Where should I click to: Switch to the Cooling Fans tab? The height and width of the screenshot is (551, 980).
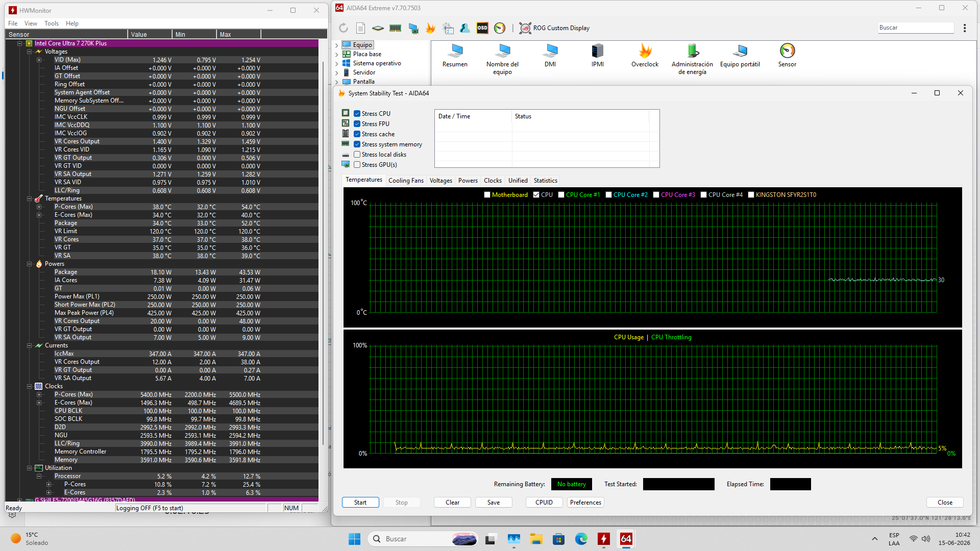[406, 181]
